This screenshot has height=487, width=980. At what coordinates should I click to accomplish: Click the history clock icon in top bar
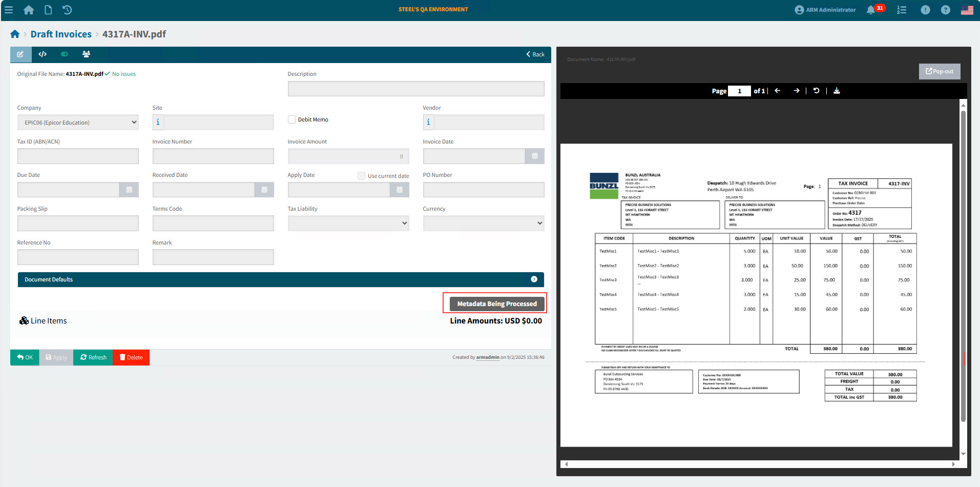coord(67,10)
